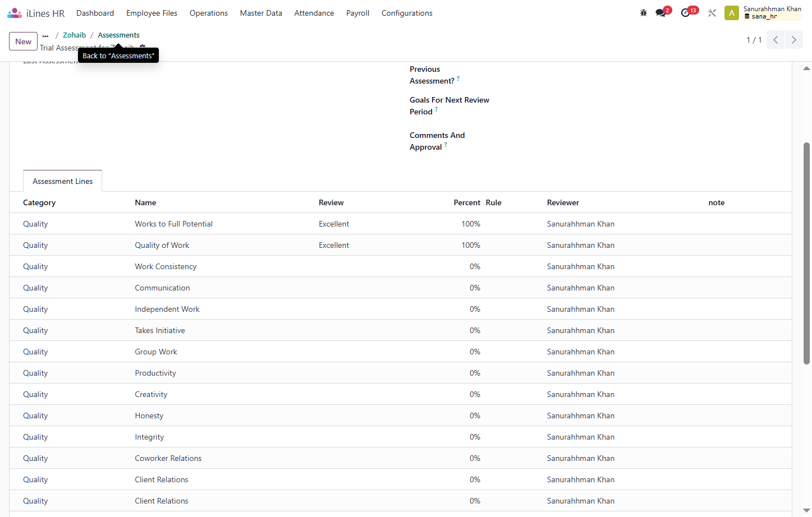This screenshot has width=812, height=517.
Task: Click the 1 / 1 pager counter
Action: click(754, 40)
